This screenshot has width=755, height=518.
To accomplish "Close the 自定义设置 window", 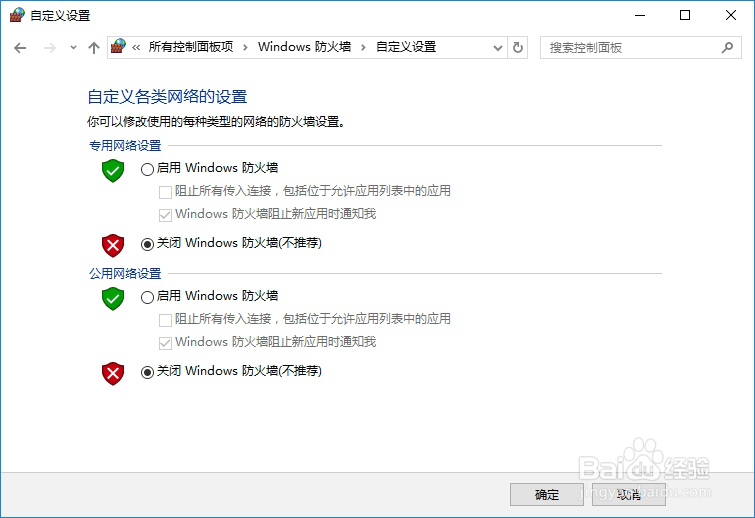I will (730, 15).
